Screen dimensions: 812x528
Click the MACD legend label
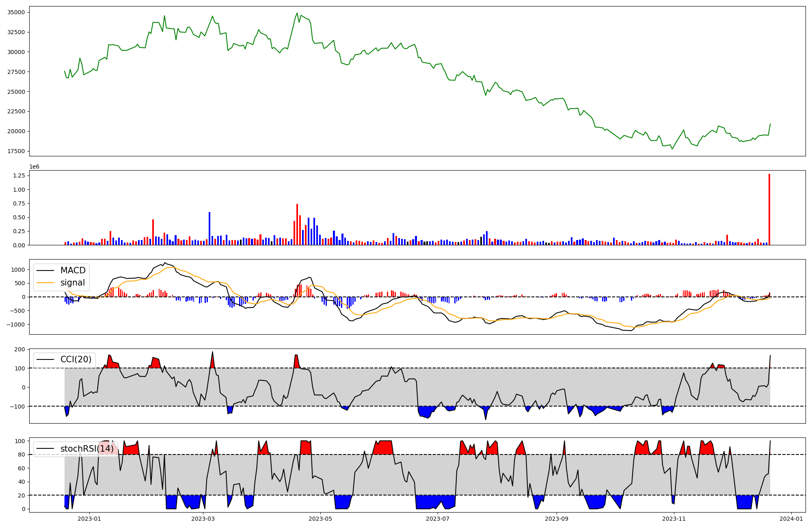coord(73,270)
